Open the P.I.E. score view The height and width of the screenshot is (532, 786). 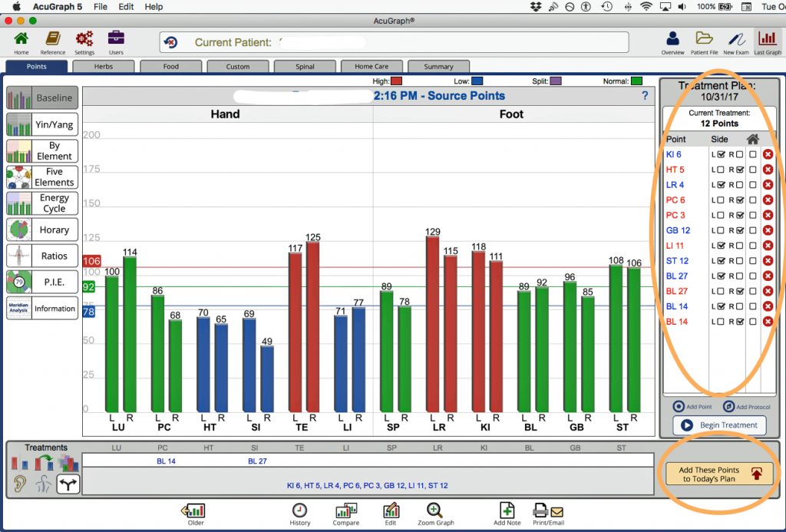pyautogui.click(x=42, y=282)
